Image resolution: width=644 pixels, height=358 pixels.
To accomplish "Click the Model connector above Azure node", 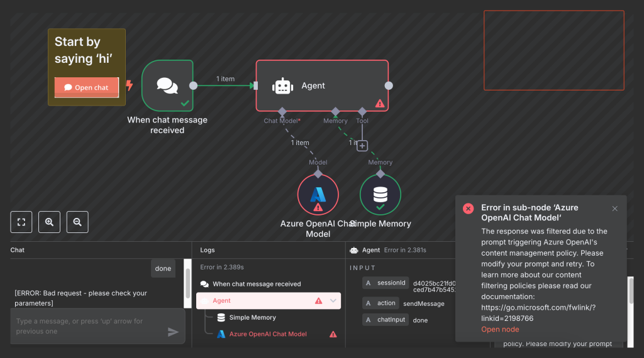I will click(318, 173).
